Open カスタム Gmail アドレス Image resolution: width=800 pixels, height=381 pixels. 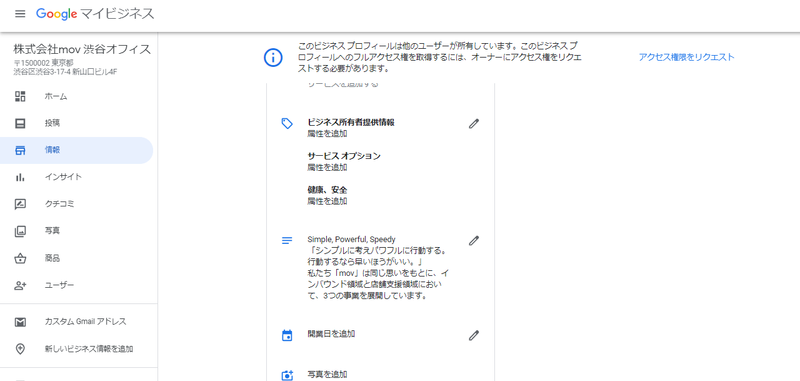click(77, 322)
